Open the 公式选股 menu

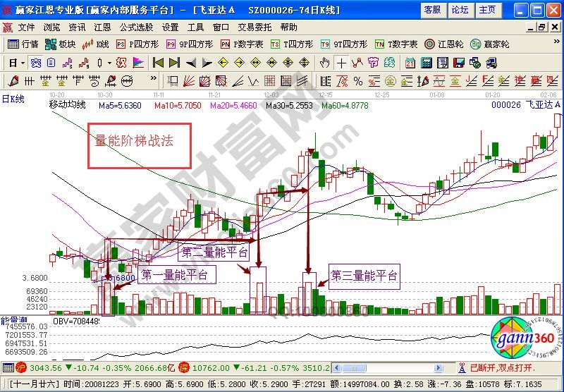tap(137, 27)
